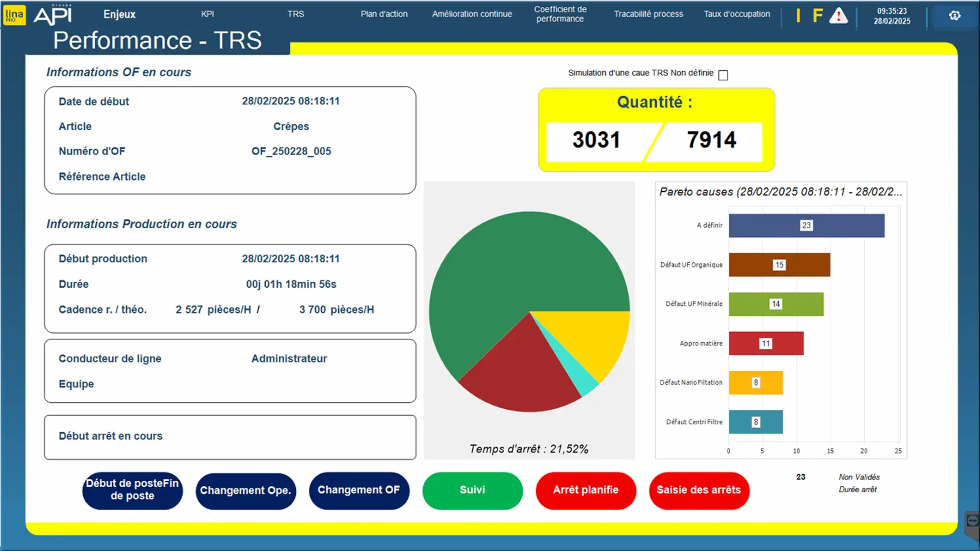
Task: Open the warning triangle alert icon
Action: pyautogui.click(x=838, y=16)
